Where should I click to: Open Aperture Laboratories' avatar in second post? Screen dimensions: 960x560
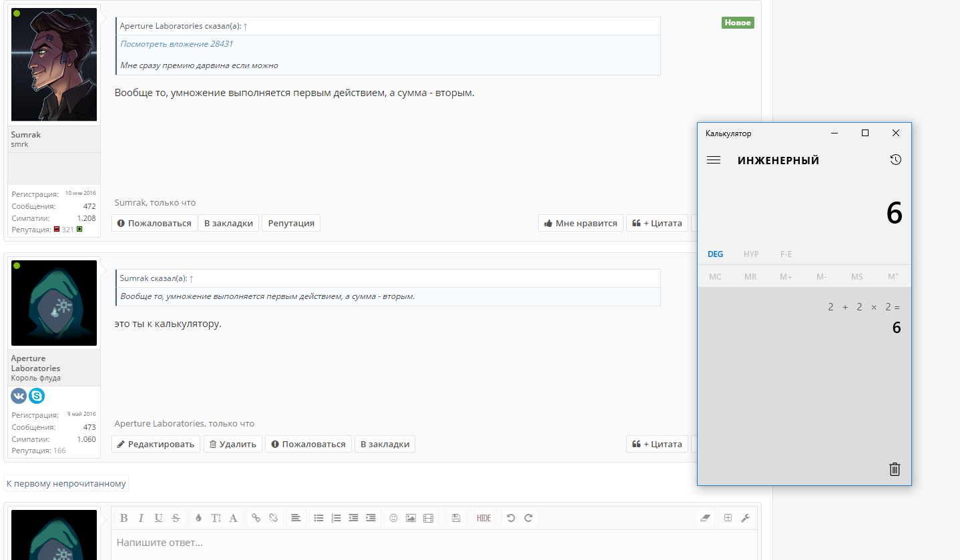(54, 303)
